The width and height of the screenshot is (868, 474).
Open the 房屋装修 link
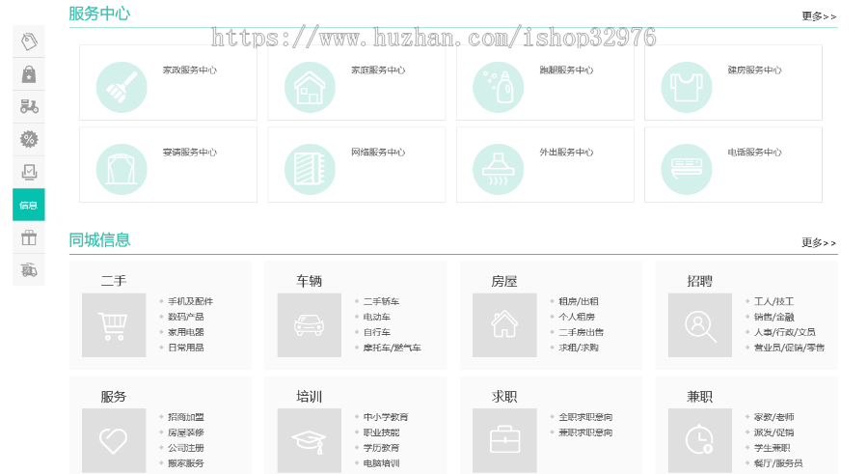[186, 432]
